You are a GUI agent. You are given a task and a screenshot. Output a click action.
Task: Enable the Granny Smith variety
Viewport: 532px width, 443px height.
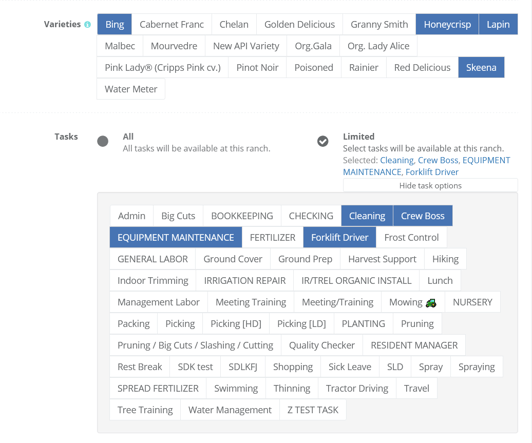[379, 24]
